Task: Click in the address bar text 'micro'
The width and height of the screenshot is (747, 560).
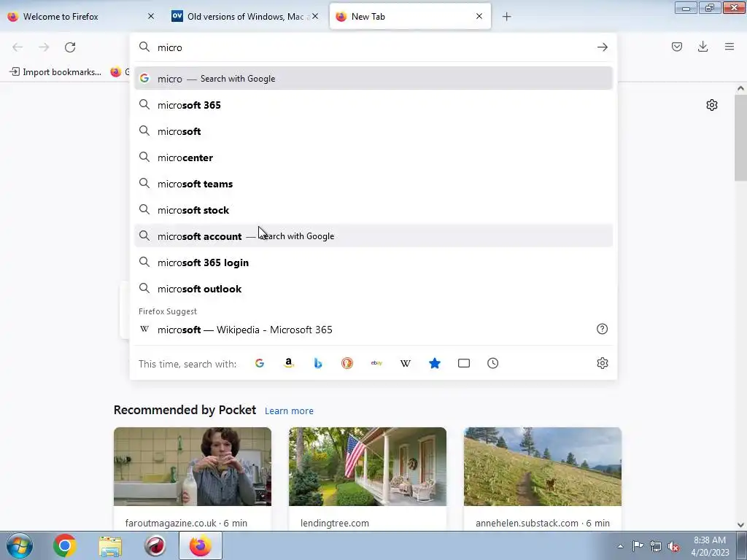Action: (170, 47)
